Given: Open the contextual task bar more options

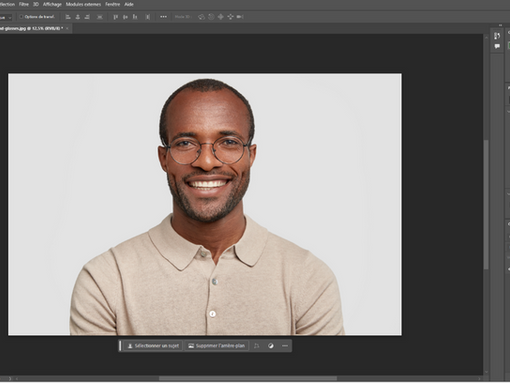Looking at the screenshot, I should [285, 346].
